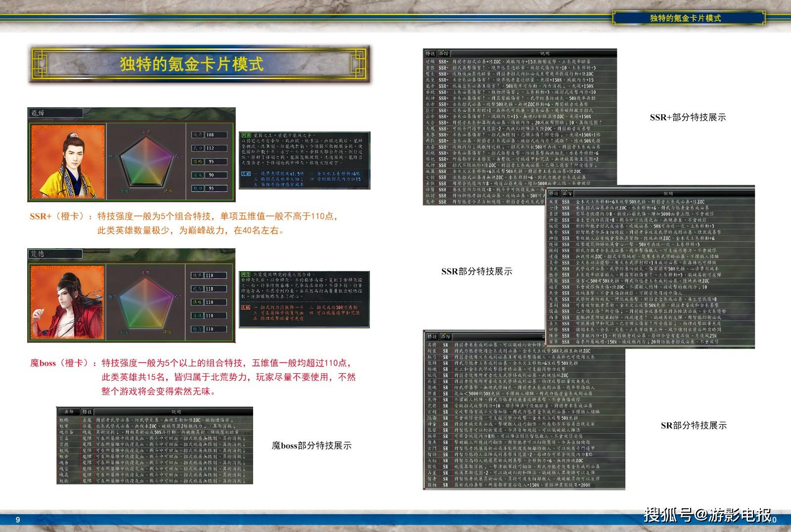Select the 荒德 row in 魔boss table
The width and height of the screenshot is (791, 532).
click(x=155, y=444)
